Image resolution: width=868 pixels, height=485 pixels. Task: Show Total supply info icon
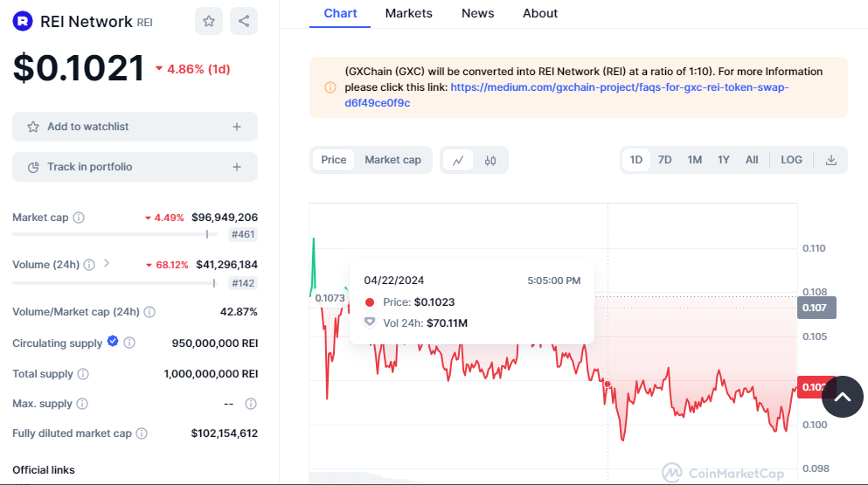tap(83, 374)
